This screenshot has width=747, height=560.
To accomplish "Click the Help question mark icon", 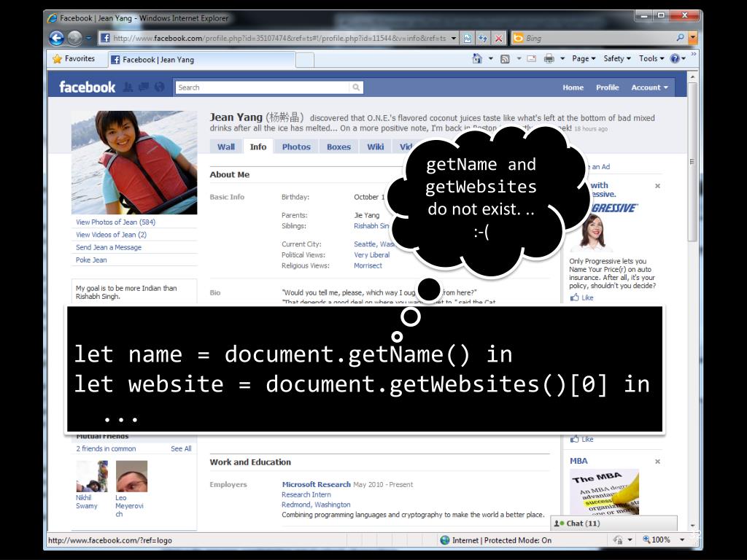I will (x=675, y=58).
